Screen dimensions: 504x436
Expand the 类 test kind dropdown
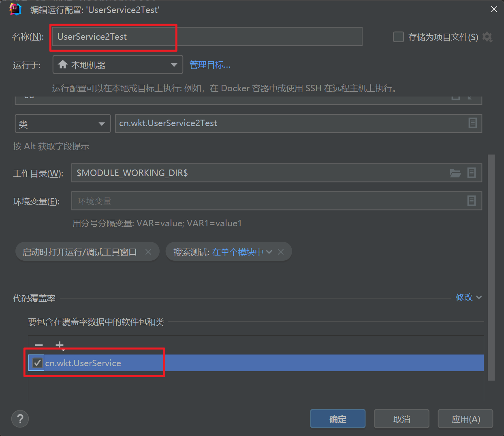pos(63,124)
